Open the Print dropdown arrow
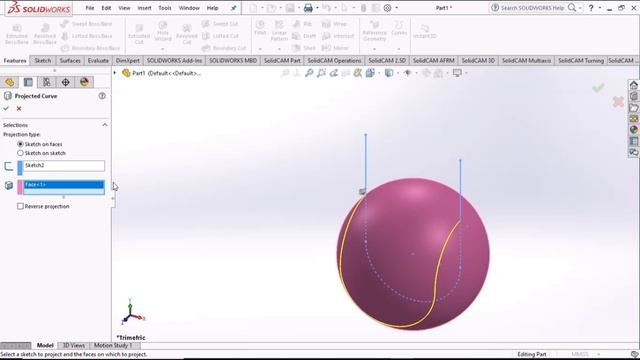Viewport: 640px width, 360px height. (x=317, y=8)
